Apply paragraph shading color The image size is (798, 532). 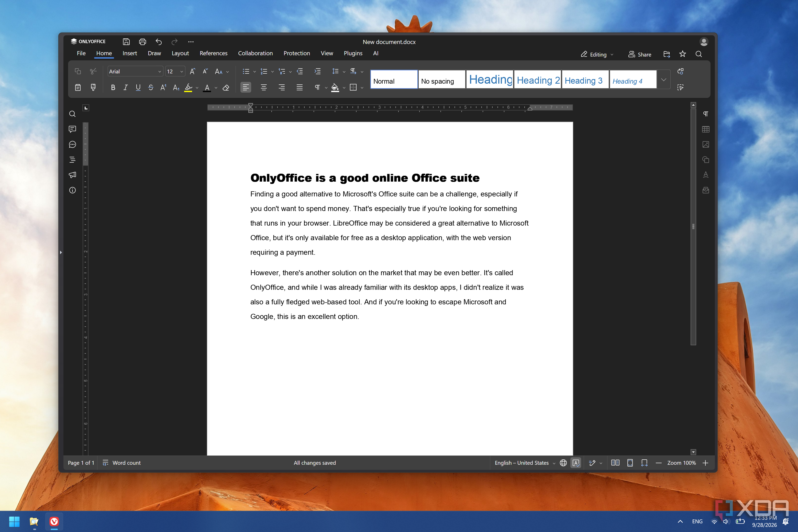[335, 87]
